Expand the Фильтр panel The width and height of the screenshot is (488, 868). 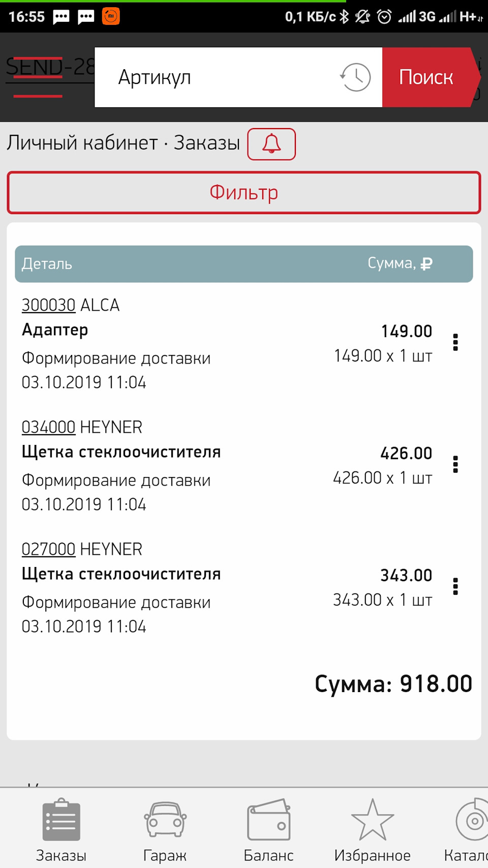(x=244, y=193)
